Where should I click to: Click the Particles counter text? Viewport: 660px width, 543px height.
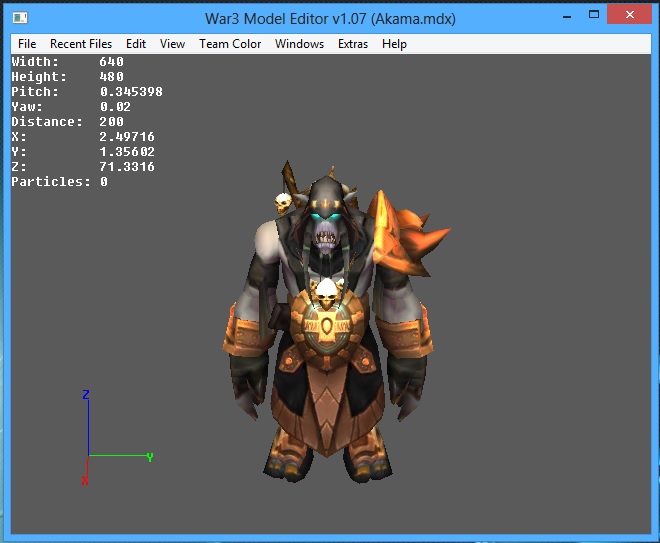point(59,181)
